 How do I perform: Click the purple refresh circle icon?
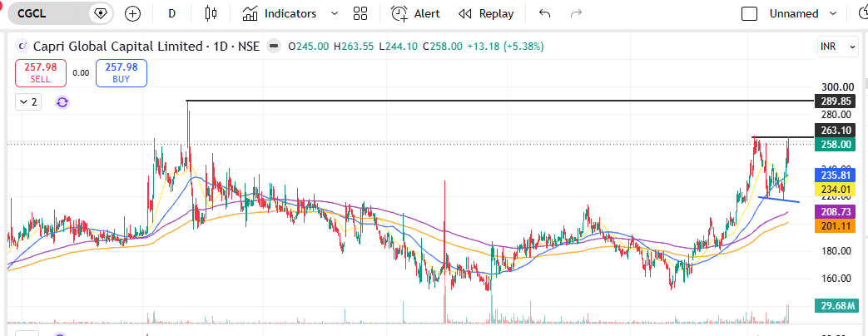click(x=62, y=101)
